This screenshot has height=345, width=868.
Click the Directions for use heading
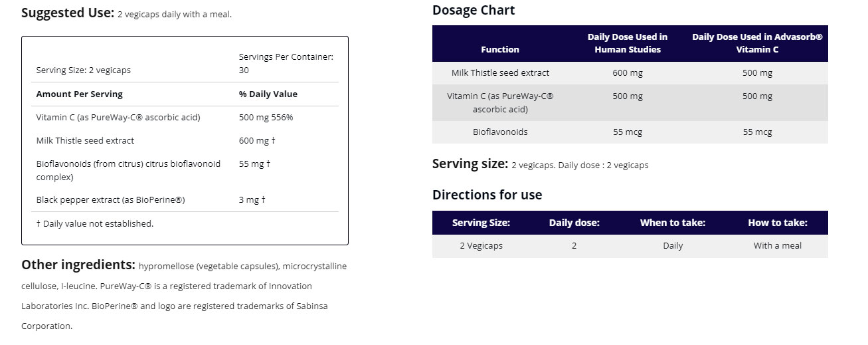[487, 195]
